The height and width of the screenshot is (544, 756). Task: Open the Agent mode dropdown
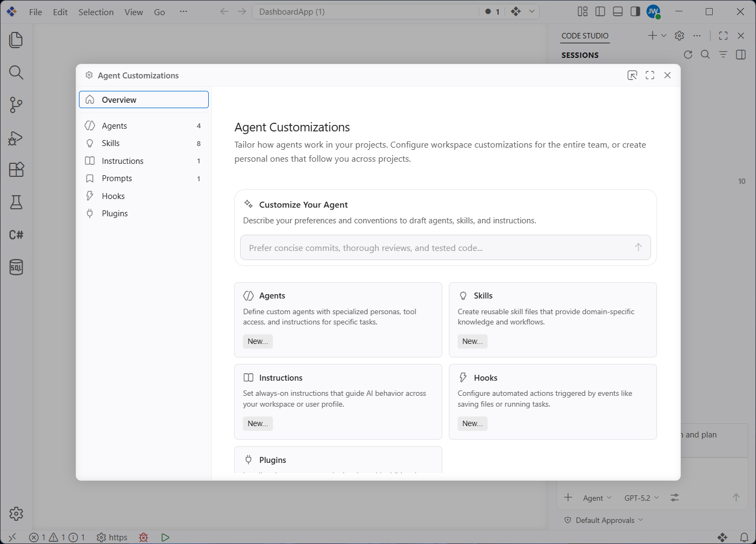click(x=597, y=498)
